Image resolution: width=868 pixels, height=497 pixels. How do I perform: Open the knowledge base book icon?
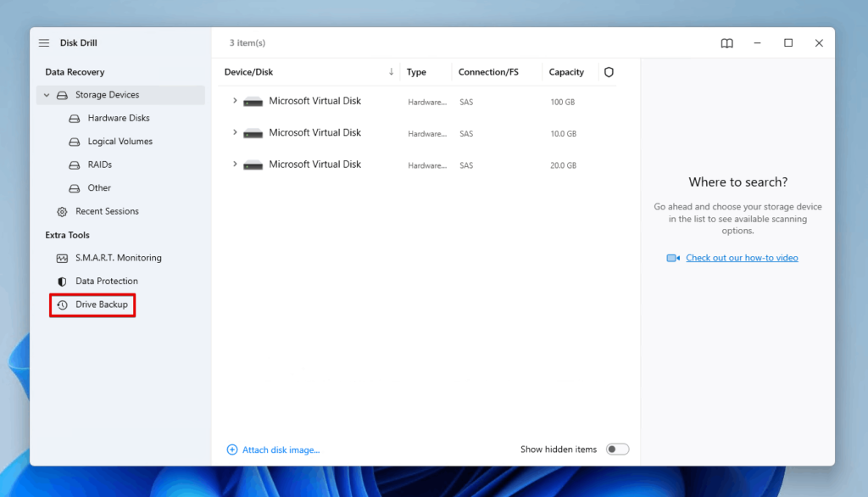click(726, 42)
